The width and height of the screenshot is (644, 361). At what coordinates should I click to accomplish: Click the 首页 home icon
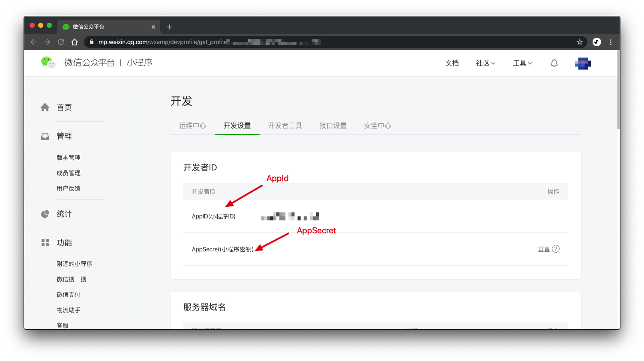point(45,107)
